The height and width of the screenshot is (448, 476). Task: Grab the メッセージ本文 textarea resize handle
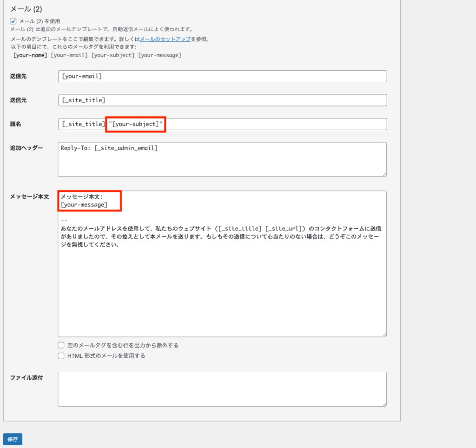[384, 334]
